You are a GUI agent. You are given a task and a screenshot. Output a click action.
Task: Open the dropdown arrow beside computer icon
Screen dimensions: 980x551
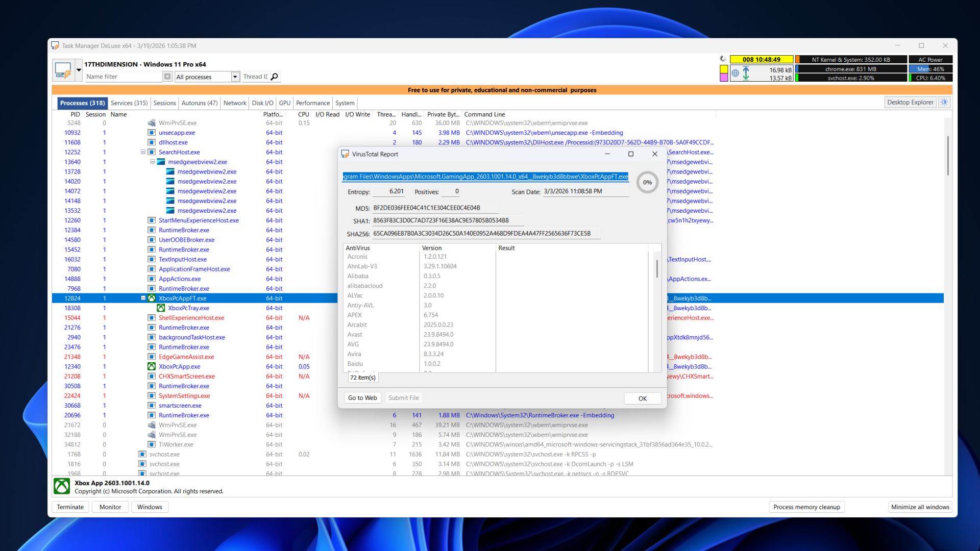point(79,70)
